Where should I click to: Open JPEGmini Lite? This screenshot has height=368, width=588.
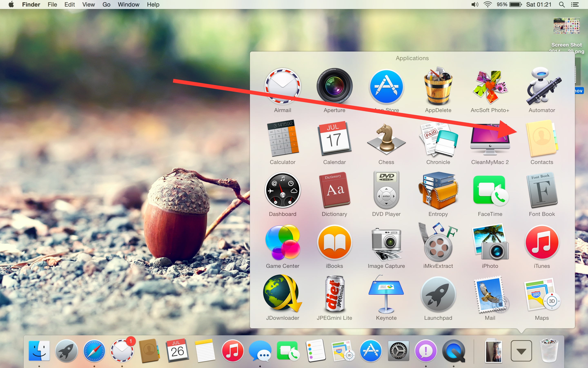tap(334, 294)
